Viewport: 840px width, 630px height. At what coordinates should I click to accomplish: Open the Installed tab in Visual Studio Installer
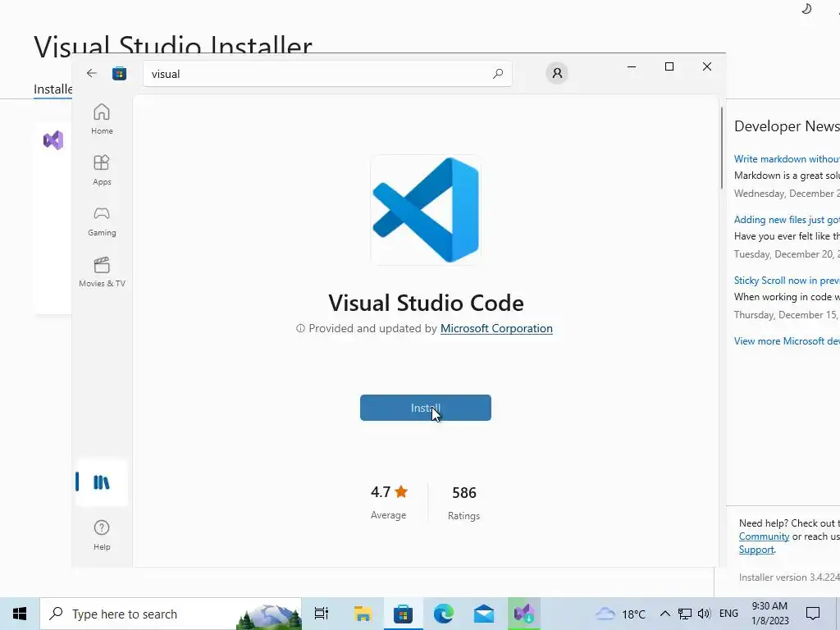(x=52, y=89)
